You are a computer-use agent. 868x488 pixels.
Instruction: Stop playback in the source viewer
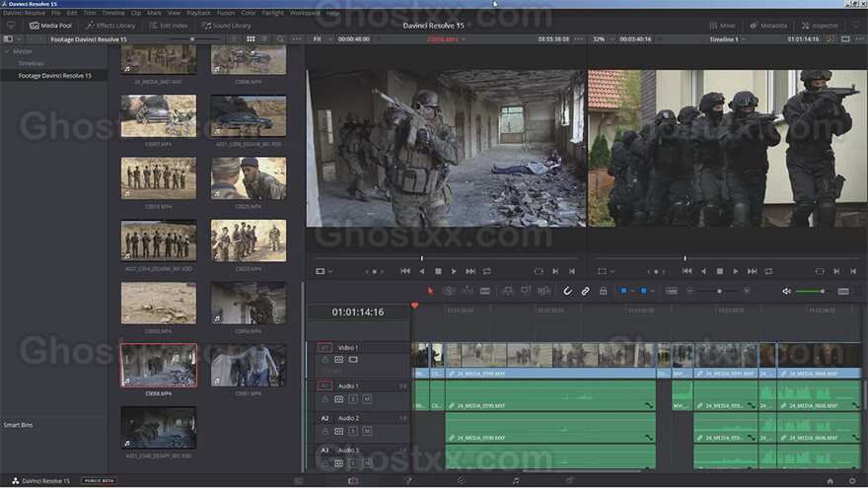(438, 271)
